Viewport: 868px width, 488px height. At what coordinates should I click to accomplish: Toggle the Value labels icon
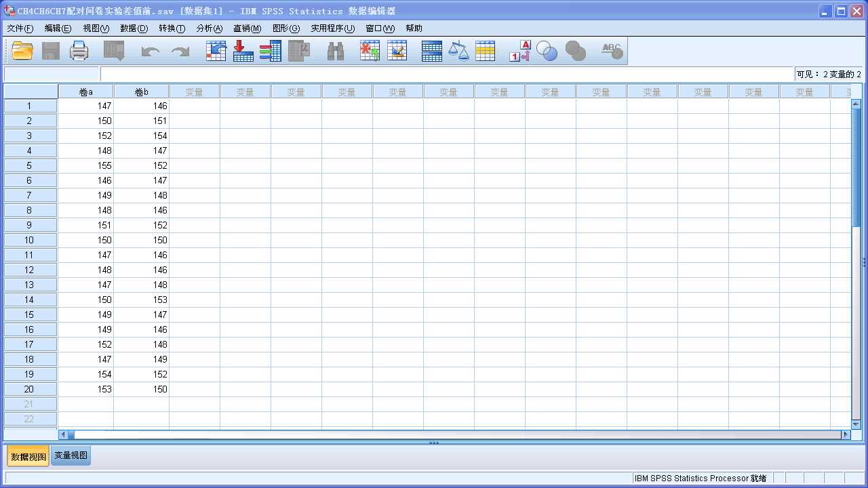(x=520, y=51)
